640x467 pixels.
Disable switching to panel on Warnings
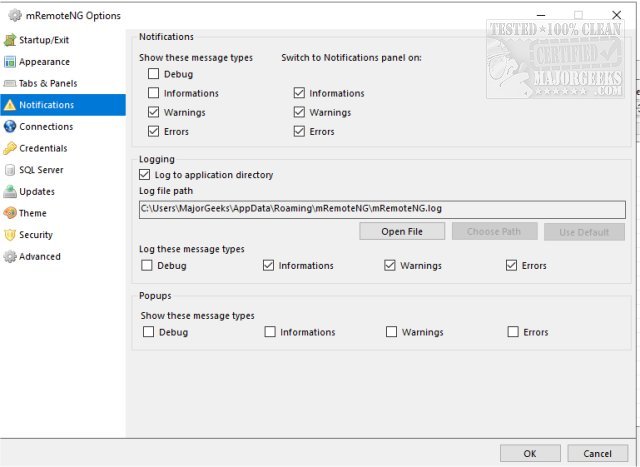pyautogui.click(x=299, y=112)
